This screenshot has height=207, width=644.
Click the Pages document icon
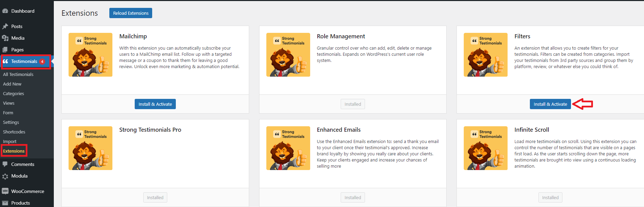(x=5, y=50)
